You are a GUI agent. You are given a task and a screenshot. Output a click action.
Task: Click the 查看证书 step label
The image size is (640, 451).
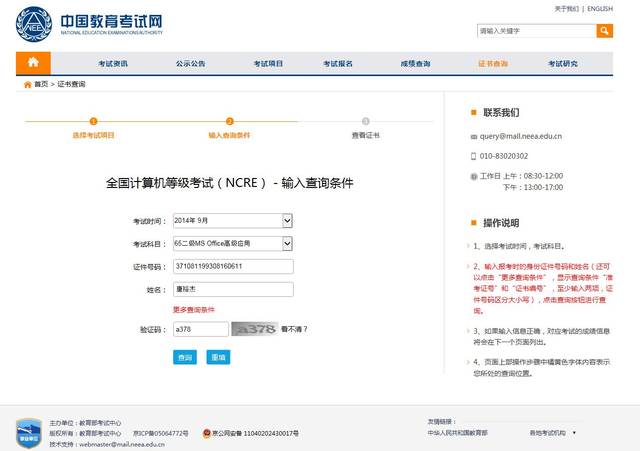coord(366,135)
